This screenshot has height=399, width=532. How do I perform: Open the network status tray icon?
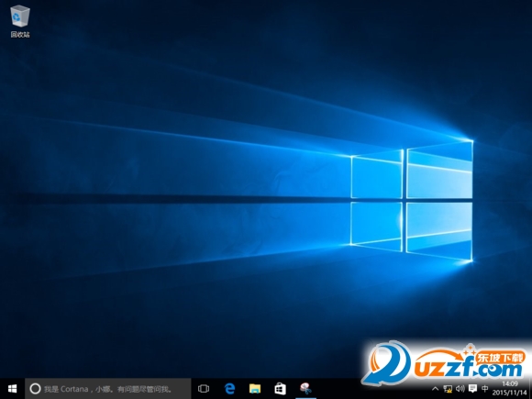448,389
